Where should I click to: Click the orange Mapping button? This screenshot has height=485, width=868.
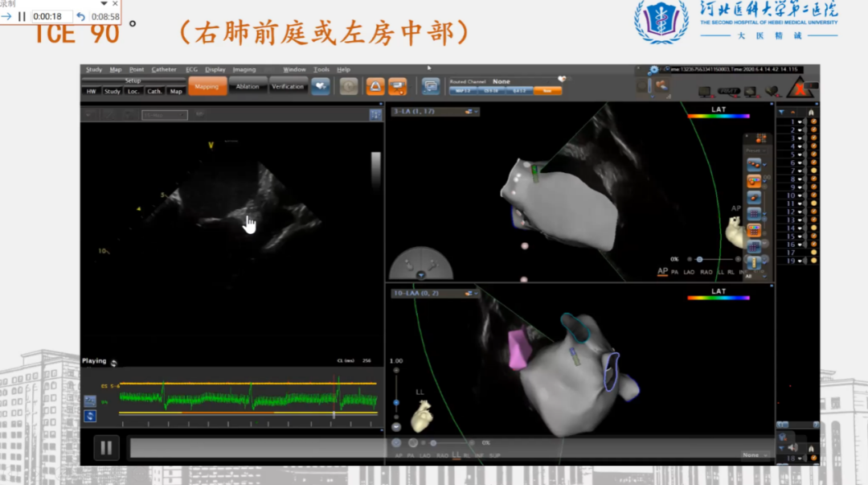tap(207, 86)
